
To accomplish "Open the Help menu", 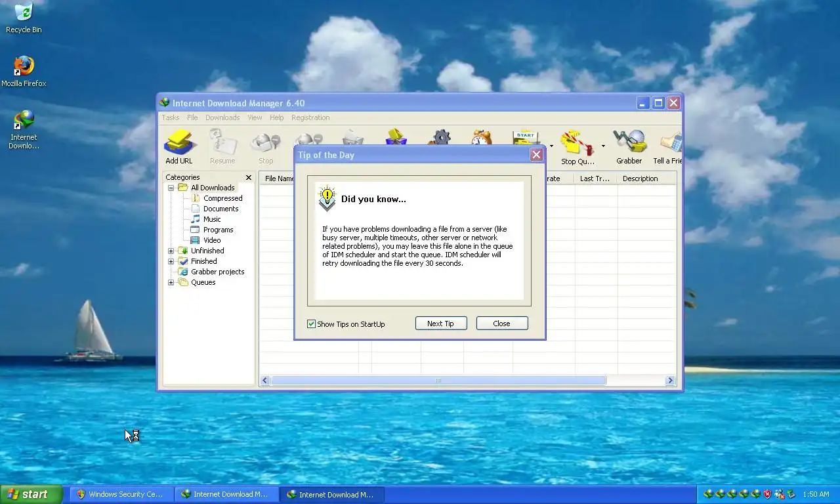I will 277,117.
